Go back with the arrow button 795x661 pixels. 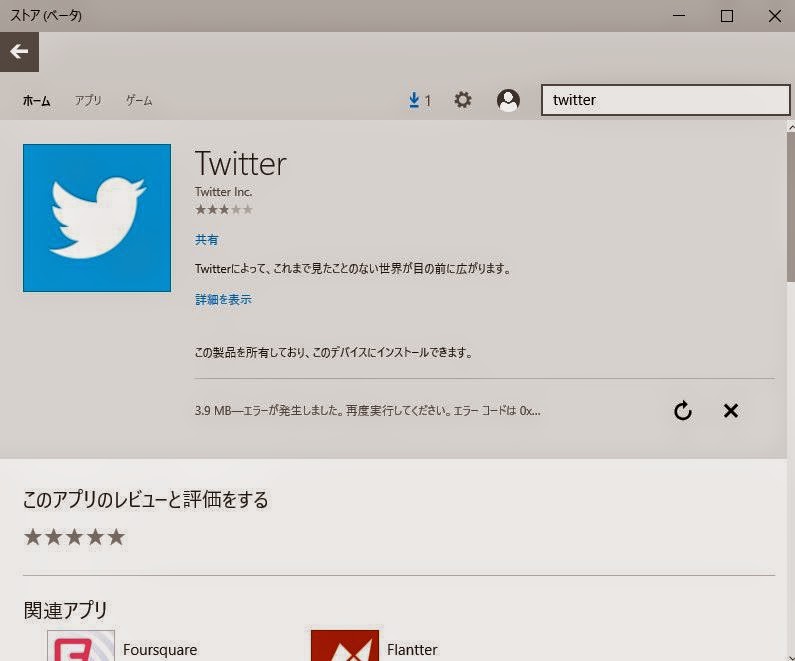pos(19,52)
